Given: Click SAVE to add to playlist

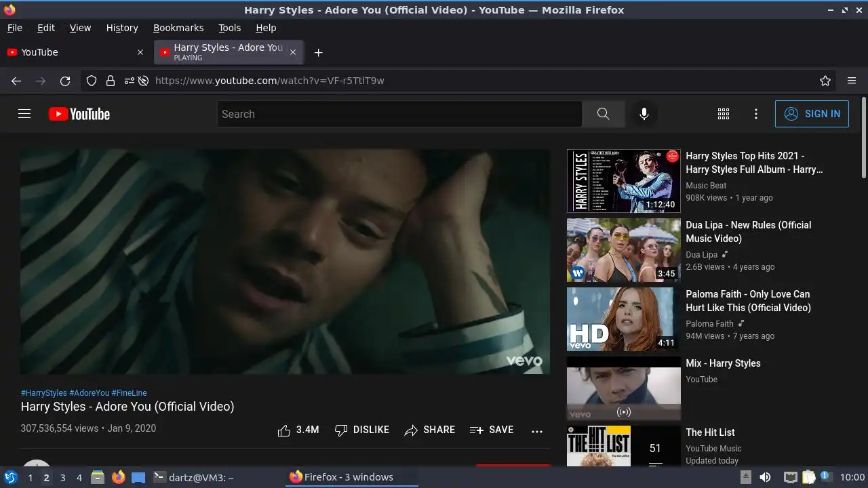Looking at the screenshot, I should [492, 430].
